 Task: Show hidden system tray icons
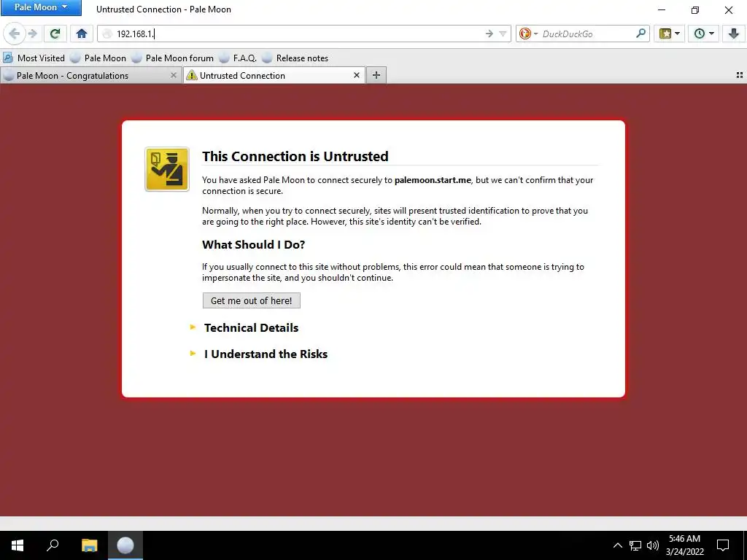click(x=617, y=545)
